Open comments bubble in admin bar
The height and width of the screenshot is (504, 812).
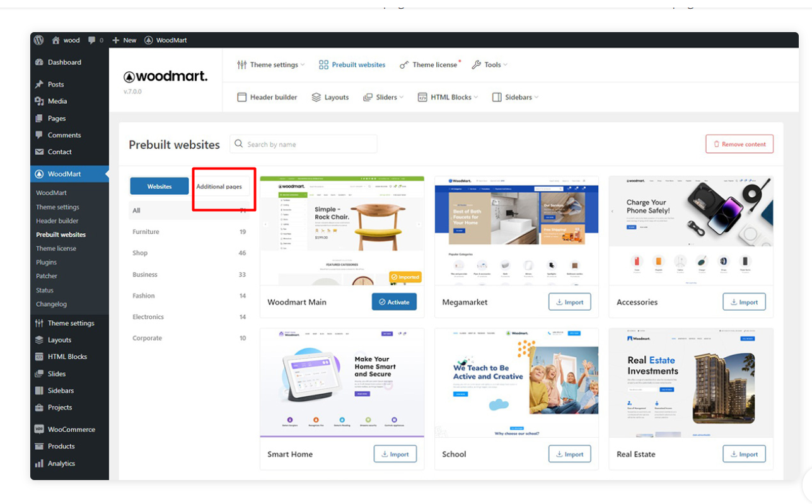96,40
